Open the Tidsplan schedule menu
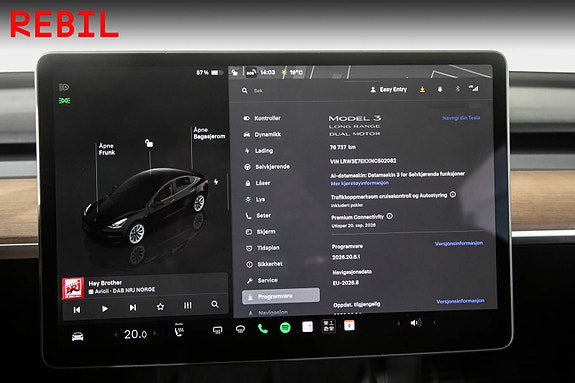Image resolution: width=575 pixels, height=383 pixels. click(263, 248)
